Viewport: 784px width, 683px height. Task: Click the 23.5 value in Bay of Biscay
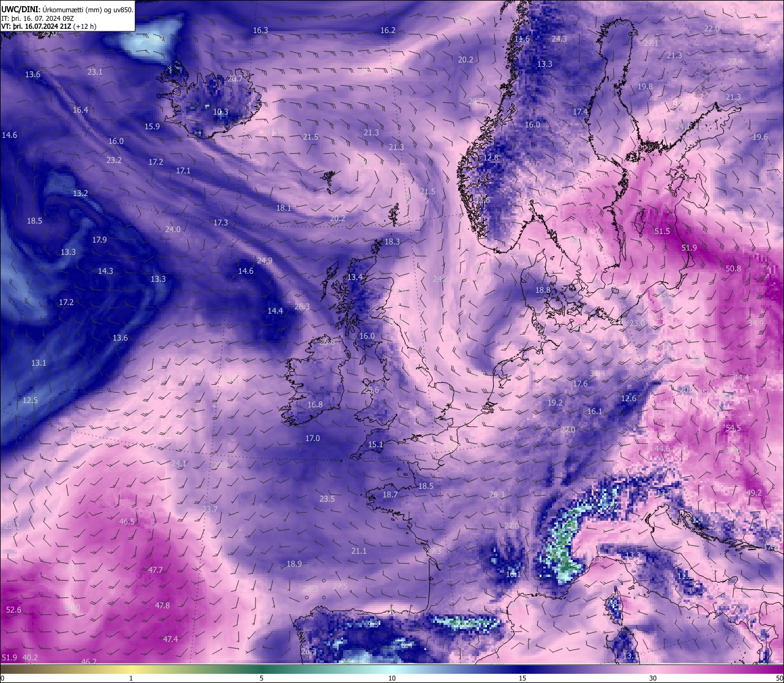tap(327, 499)
